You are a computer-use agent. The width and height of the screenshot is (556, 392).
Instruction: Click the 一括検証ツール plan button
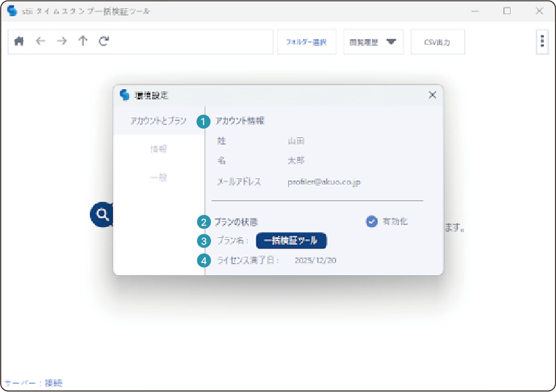pos(292,241)
